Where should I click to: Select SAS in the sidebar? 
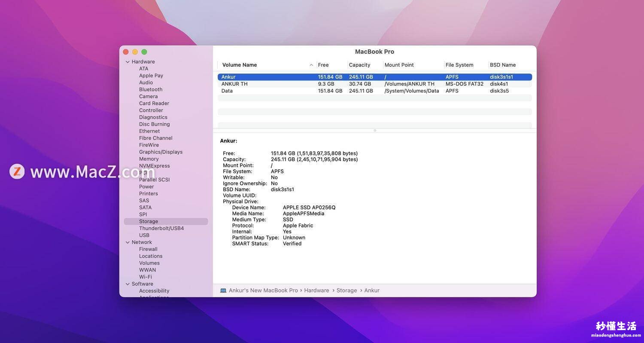click(144, 201)
